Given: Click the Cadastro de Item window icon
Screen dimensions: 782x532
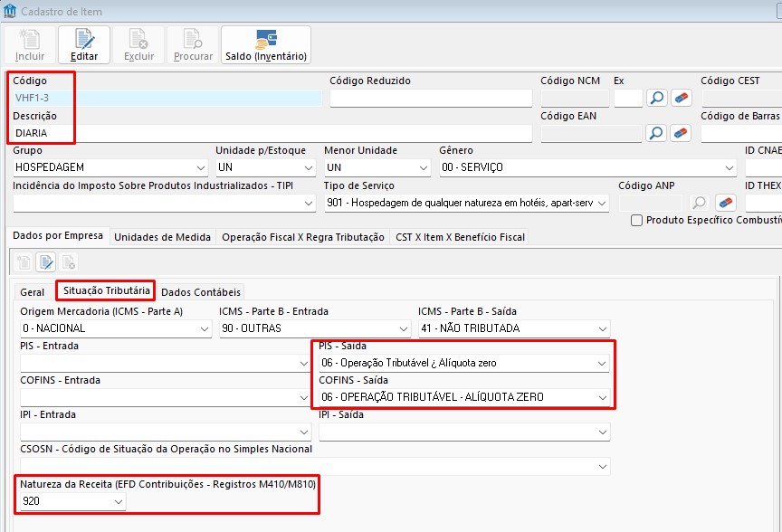Looking at the screenshot, I should 10,11.
